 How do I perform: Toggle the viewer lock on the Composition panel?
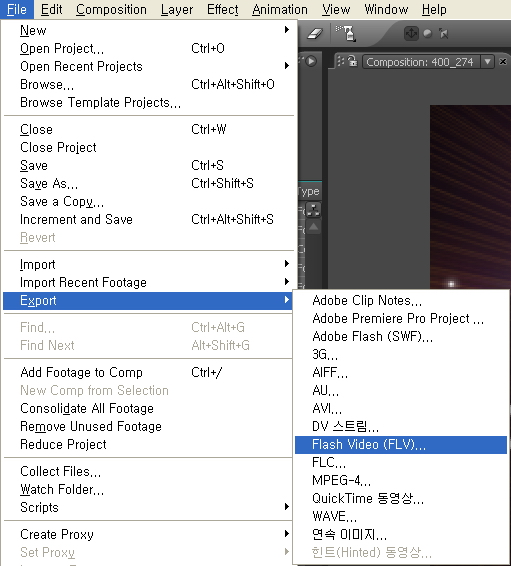tap(353, 61)
